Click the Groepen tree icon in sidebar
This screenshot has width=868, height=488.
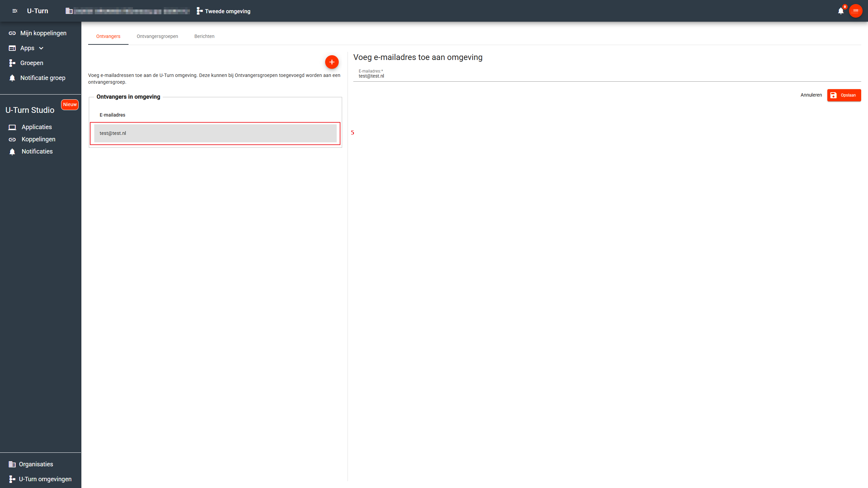tap(12, 63)
